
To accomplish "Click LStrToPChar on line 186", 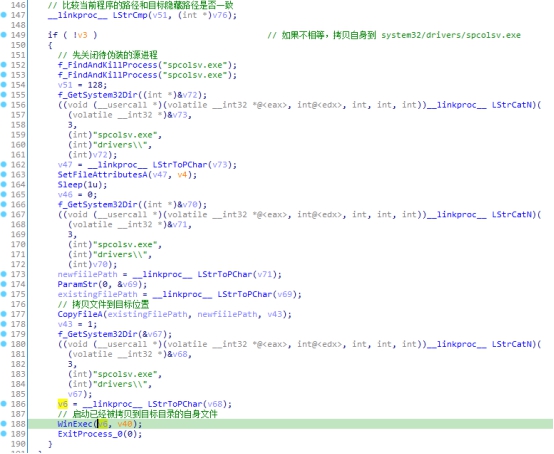I will click(x=175, y=403).
